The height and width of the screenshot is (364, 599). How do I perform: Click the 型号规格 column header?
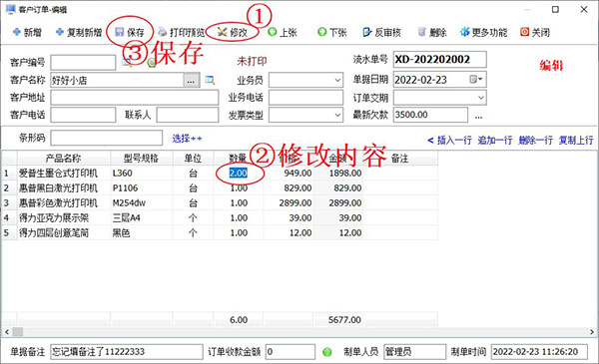point(142,158)
